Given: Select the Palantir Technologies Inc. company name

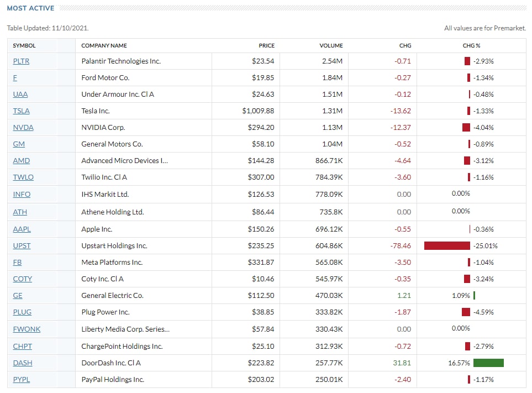Looking at the screenshot, I should [121, 61].
